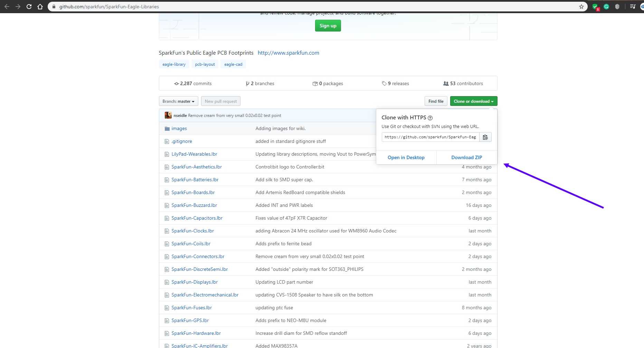The width and height of the screenshot is (644, 348).
Task: Click the file icon next to SparkFun-Fuses.lbr
Action: click(x=167, y=308)
